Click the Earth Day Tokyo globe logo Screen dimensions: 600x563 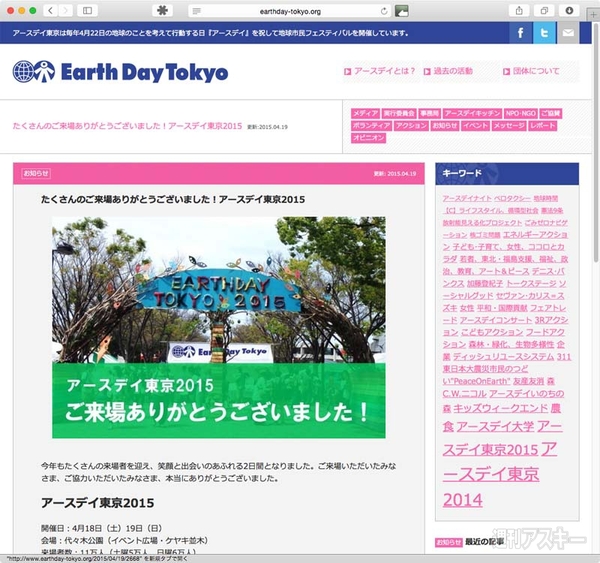[x=120, y=72]
